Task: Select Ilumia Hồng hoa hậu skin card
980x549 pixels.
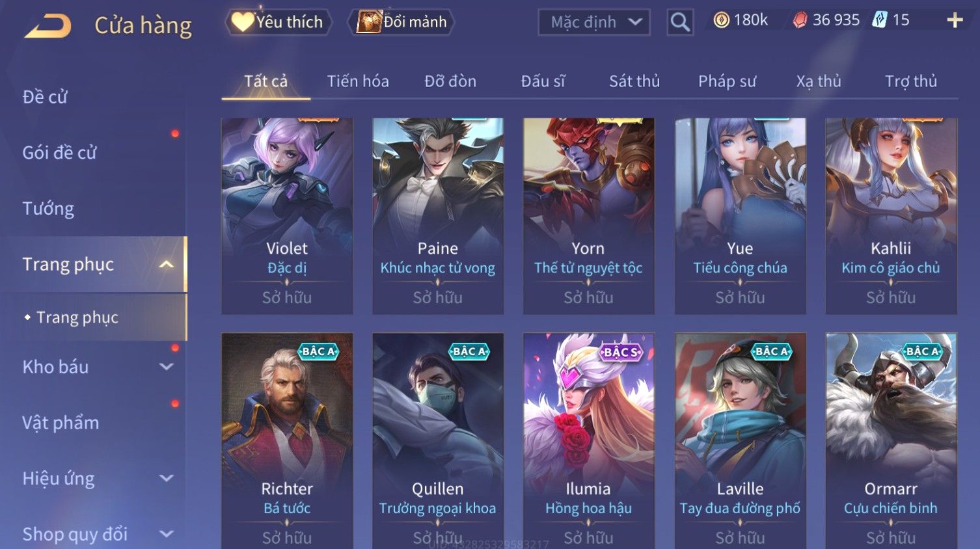Action: [x=588, y=440]
